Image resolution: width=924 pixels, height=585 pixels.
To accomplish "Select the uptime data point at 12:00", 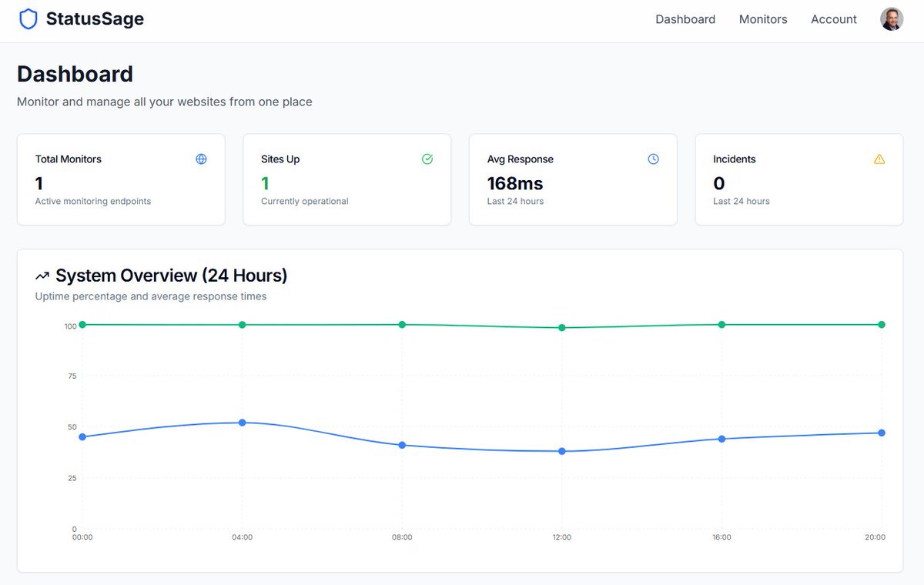I will (x=561, y=327).
